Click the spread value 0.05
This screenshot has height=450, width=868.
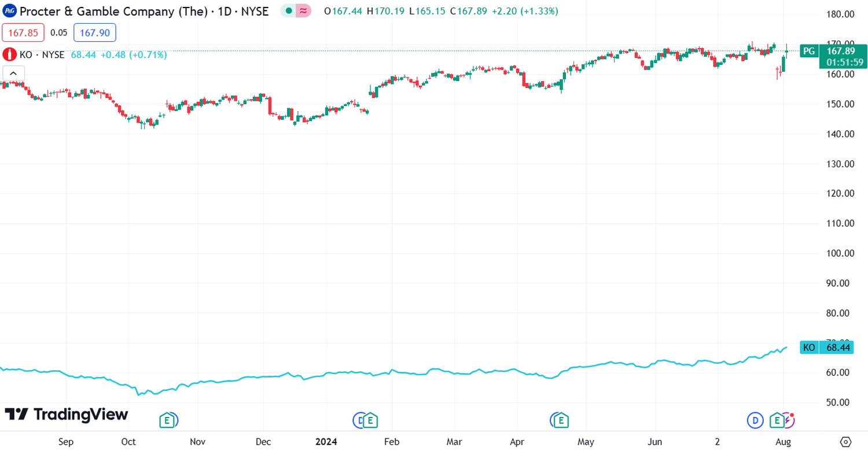(x=59, y=33)
